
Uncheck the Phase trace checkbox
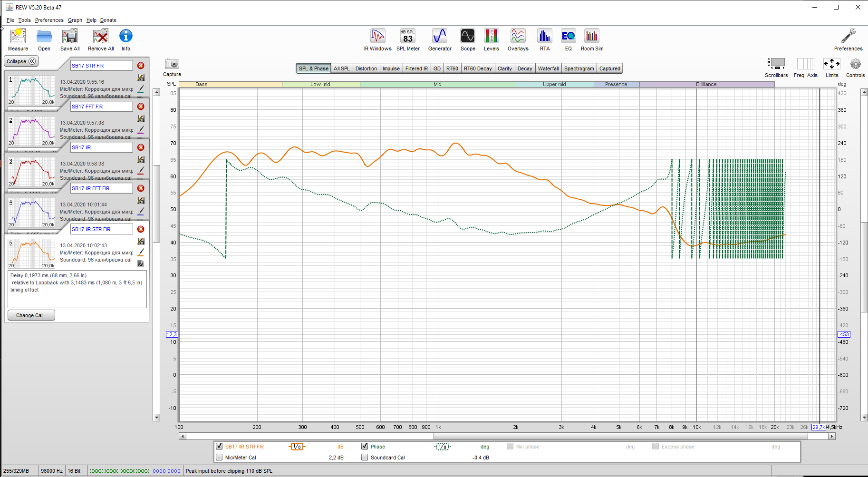coord(365,447)
